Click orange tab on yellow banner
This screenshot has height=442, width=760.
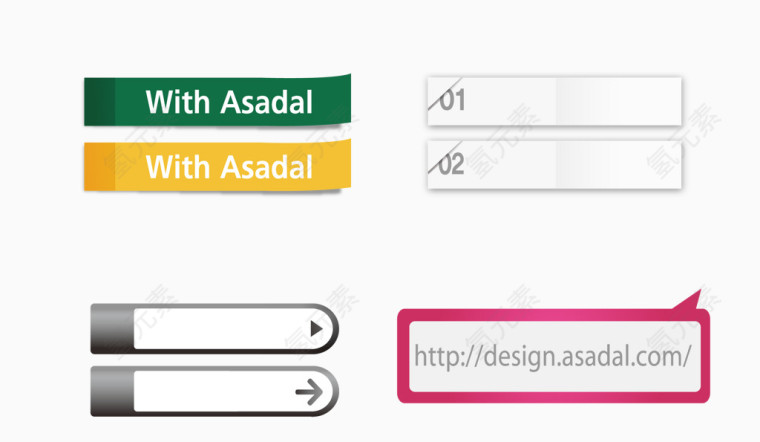click(x=99, y=166)
